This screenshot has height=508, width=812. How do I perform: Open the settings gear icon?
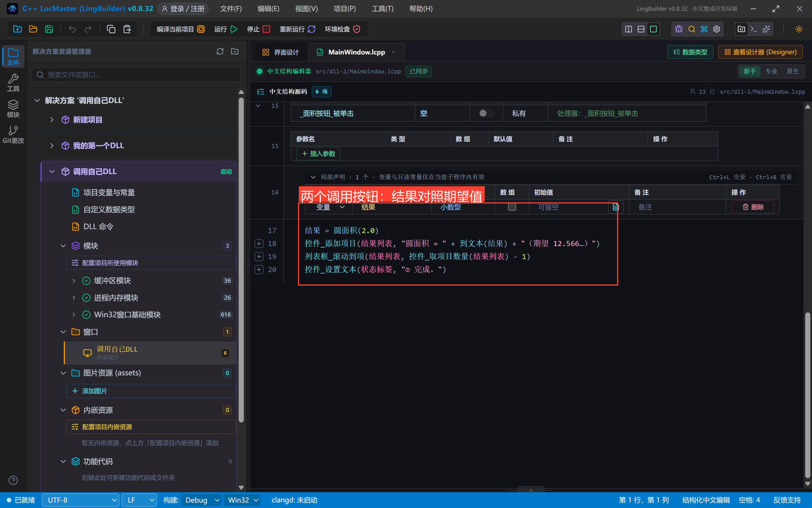[717, 29]
